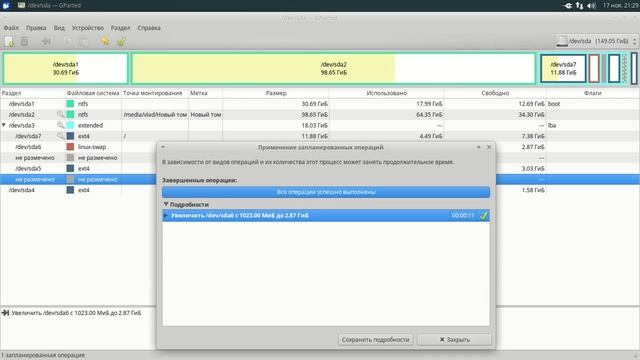Click the Раздел column header
Viewport: 640px width, 360px height.
click(x=33, y=93)
